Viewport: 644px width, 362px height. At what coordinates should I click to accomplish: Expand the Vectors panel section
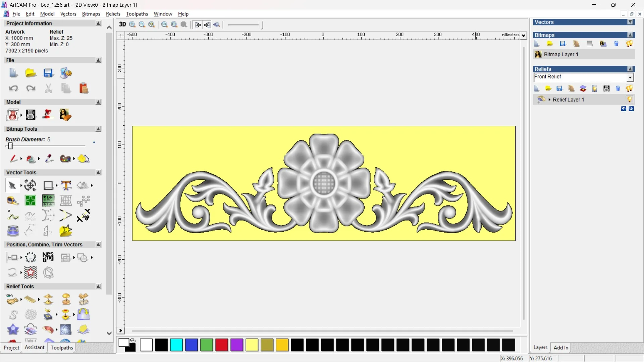point(631,22)
